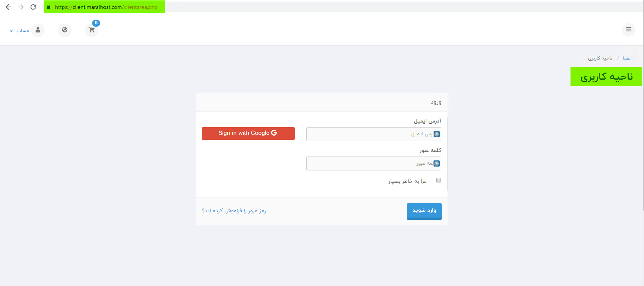644x286 pixels.
Task: Click the password manager icon in email field
Action: click(436, 134)
